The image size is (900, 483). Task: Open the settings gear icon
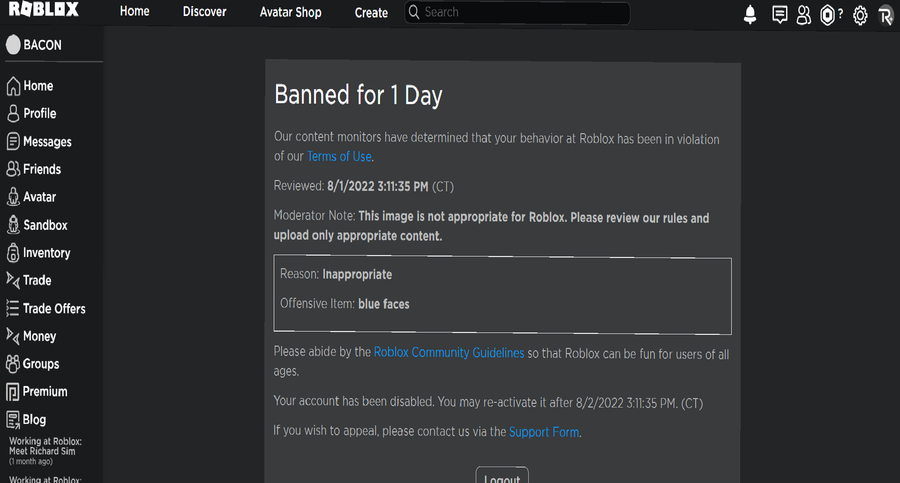(860, 14)
